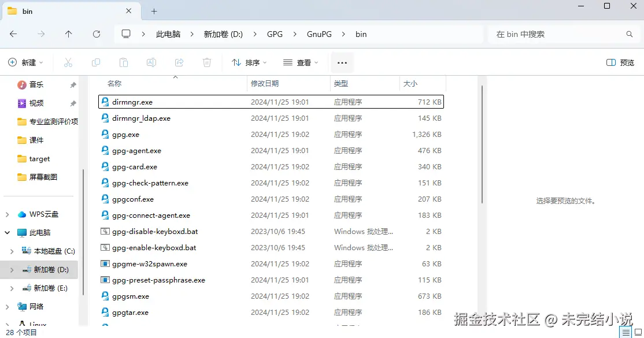644x338 pixels.
Task: Open the see-more three dots menu
Action: click(x=342, y=63)
